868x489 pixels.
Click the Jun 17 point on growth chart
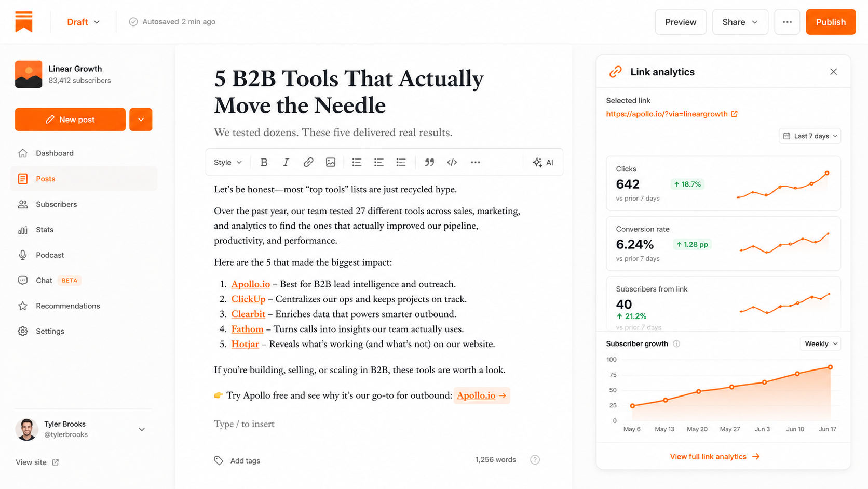point(830,367)
